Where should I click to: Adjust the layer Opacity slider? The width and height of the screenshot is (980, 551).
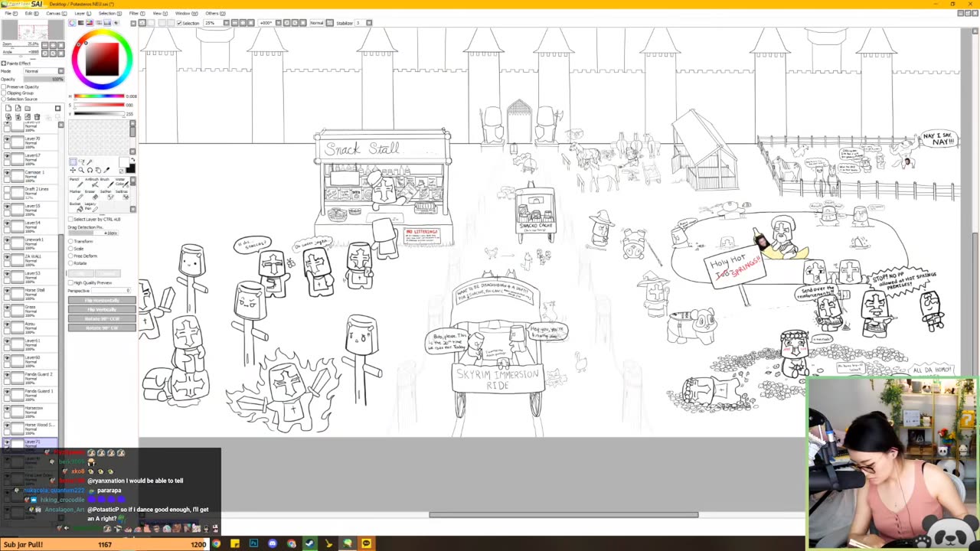44,79
